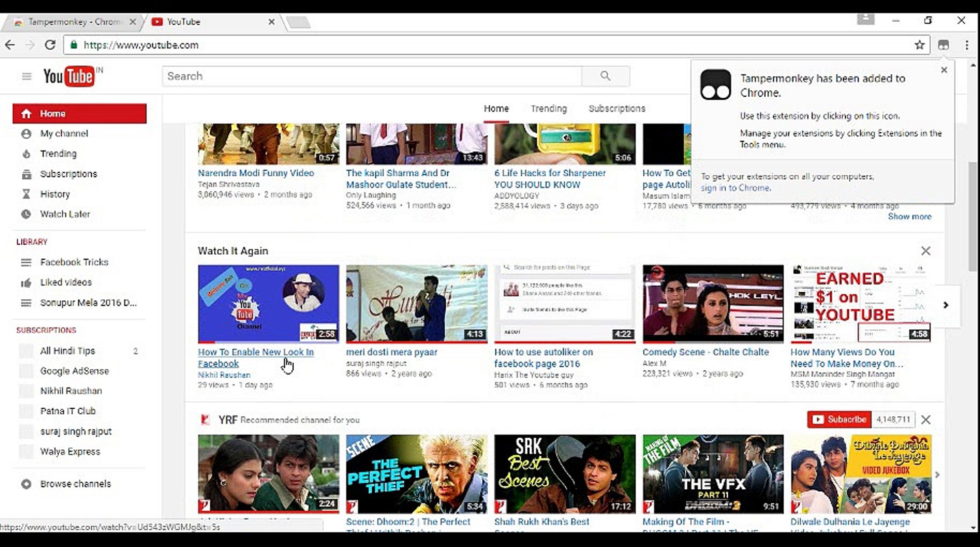Open the guide hamburger menu

[x=26, y=75]
